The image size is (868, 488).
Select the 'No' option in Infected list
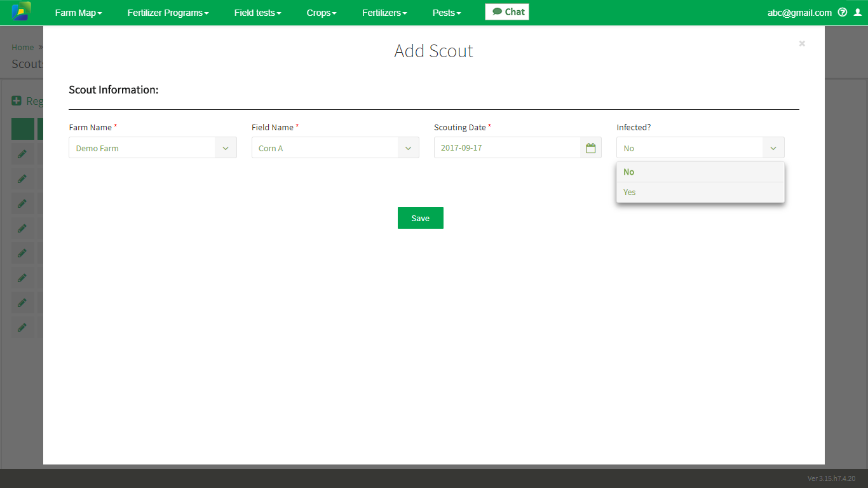coord(700,172)
